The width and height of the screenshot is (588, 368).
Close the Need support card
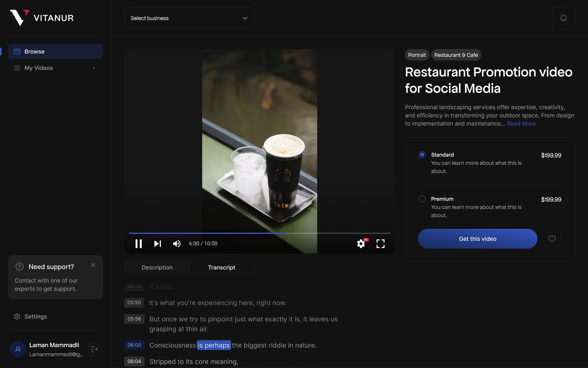point(93,265)
